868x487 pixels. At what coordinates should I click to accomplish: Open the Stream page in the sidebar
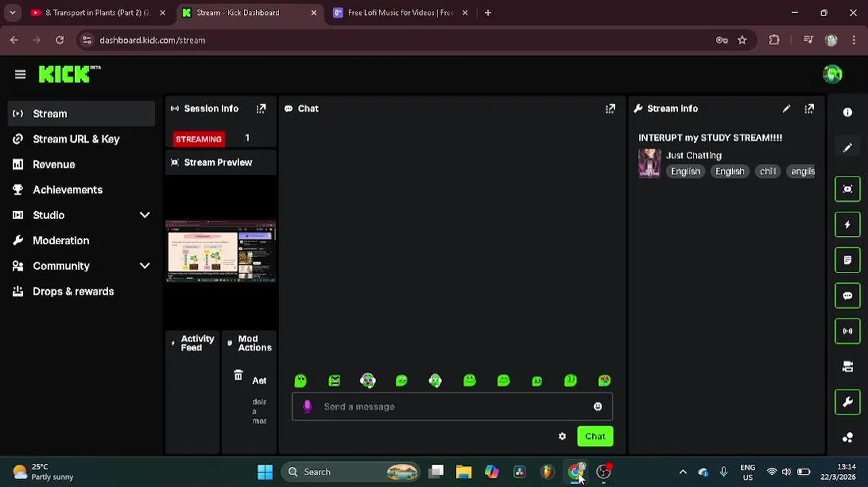[x=81, y=114]
